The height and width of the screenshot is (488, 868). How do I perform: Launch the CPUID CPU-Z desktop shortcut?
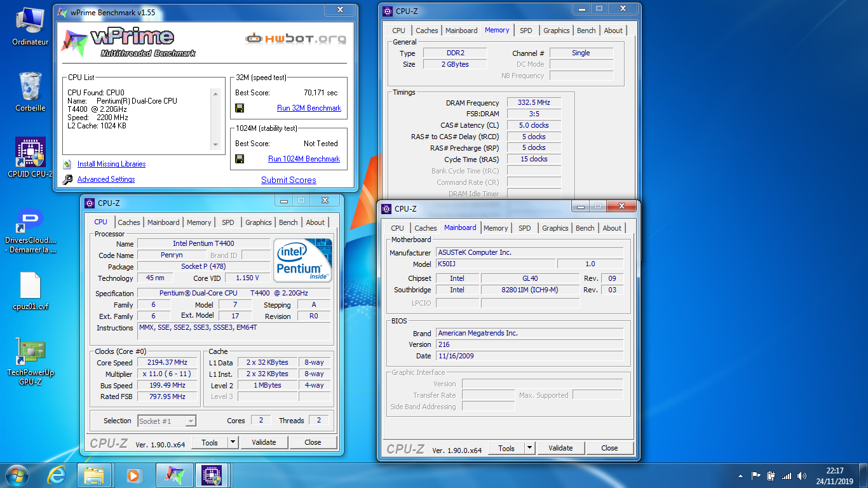point(30,157)
